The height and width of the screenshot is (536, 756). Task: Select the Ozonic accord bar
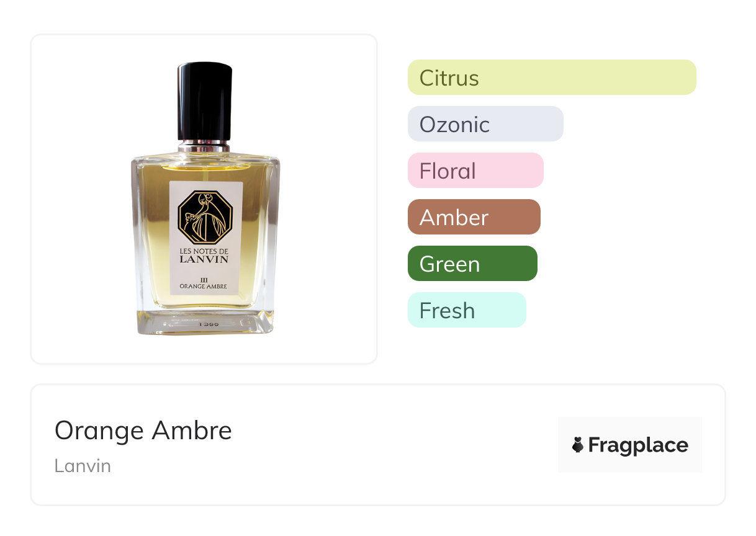pos(485,124)
